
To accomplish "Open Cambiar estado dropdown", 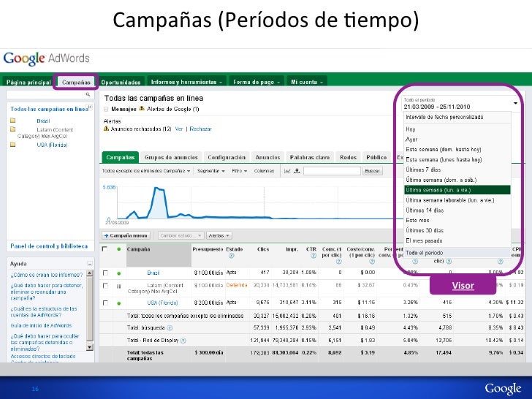I will (x=180, y=235).
